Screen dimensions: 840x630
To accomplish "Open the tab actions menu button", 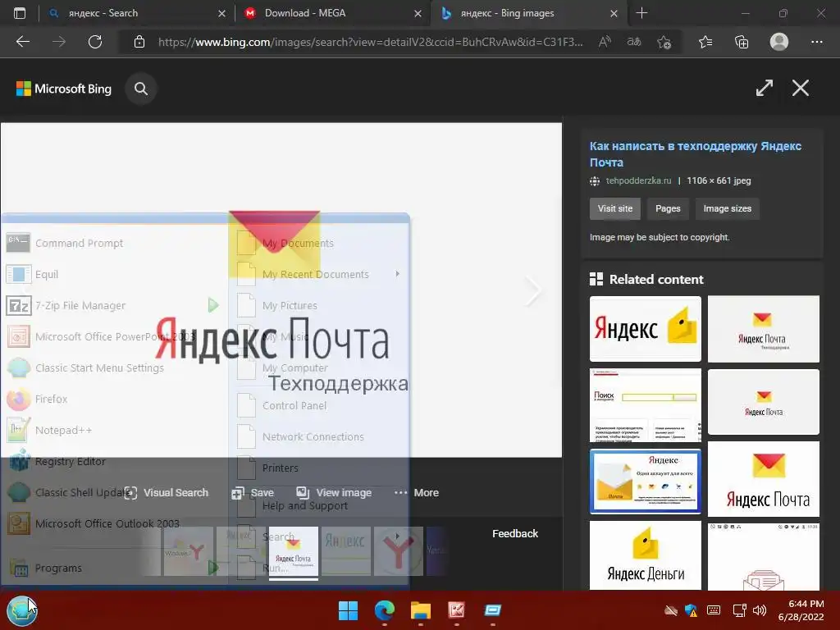I will pyautogui.click(x=20, y=13).
